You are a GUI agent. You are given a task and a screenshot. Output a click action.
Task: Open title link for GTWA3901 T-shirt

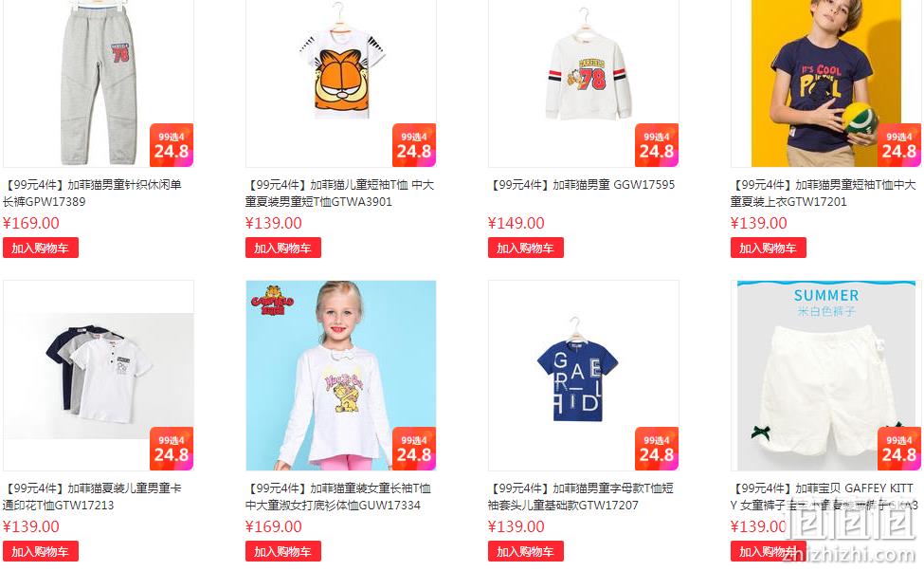pos(340,193)
